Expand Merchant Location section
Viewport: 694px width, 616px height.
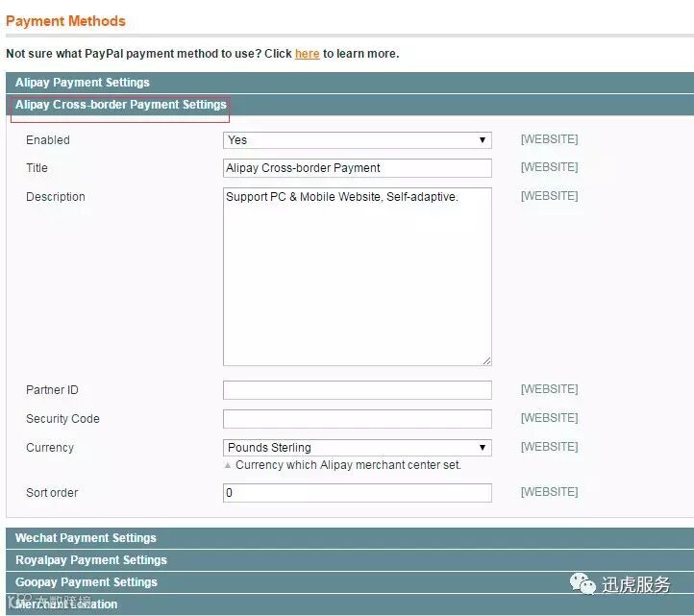350,604
